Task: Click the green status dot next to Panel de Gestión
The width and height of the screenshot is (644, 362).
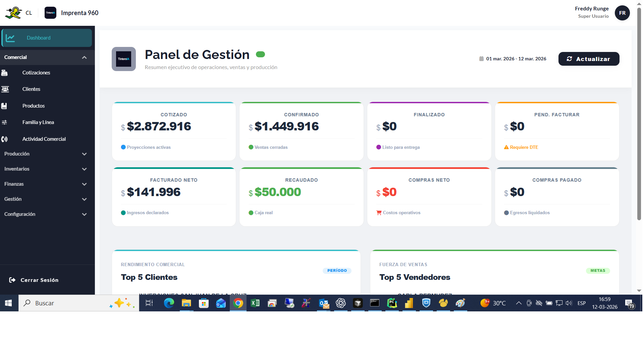Action: click(x=261, y=54)
